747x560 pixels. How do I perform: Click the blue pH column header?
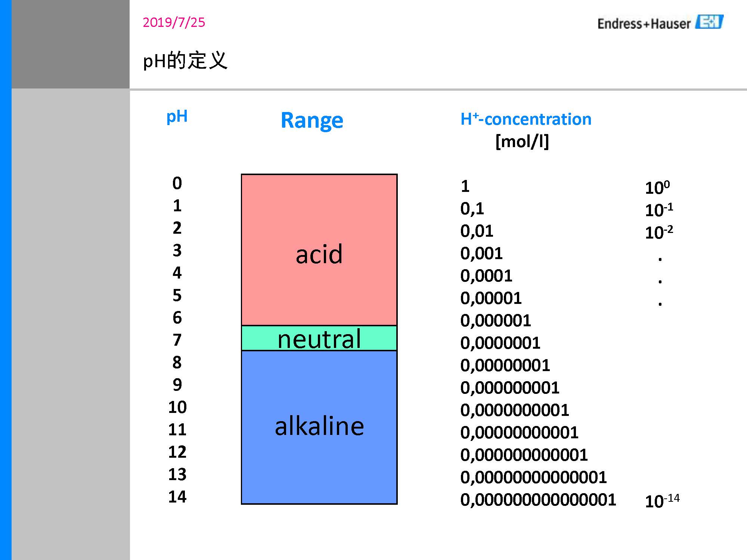[x=177, y=117]
